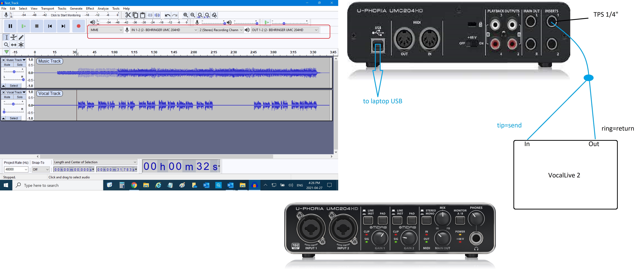Open the 2 (Stereo) Recording Channels dropdown
Screen dimensions: 644x269
[x=221, y=30]
